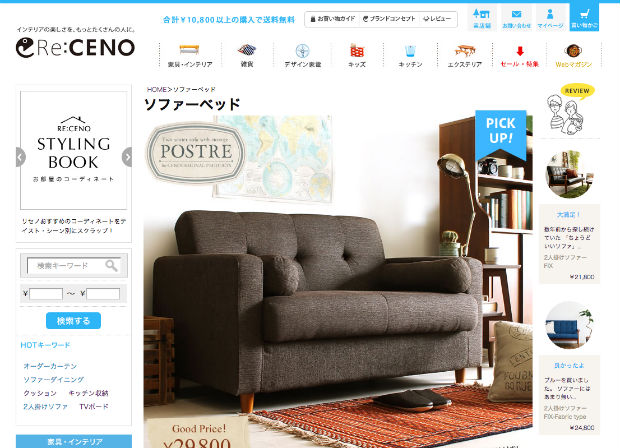Focus the search keyword field
The width and height of the screenshot is (620, 448).
(73, 265)
